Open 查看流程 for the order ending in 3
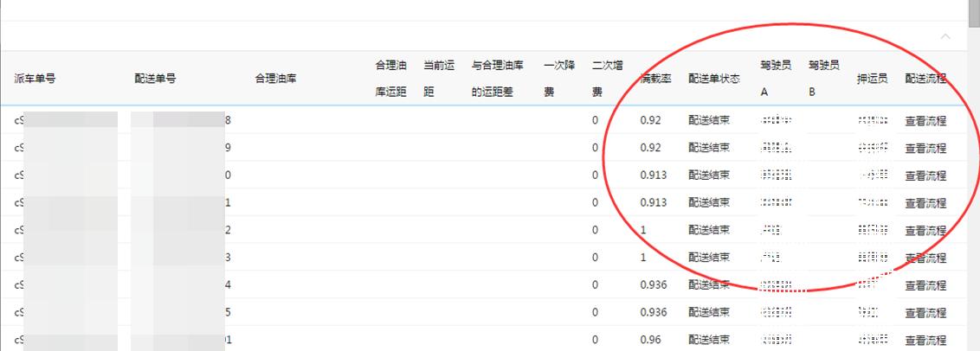This screenshot has width=980, height=351. 925,258
